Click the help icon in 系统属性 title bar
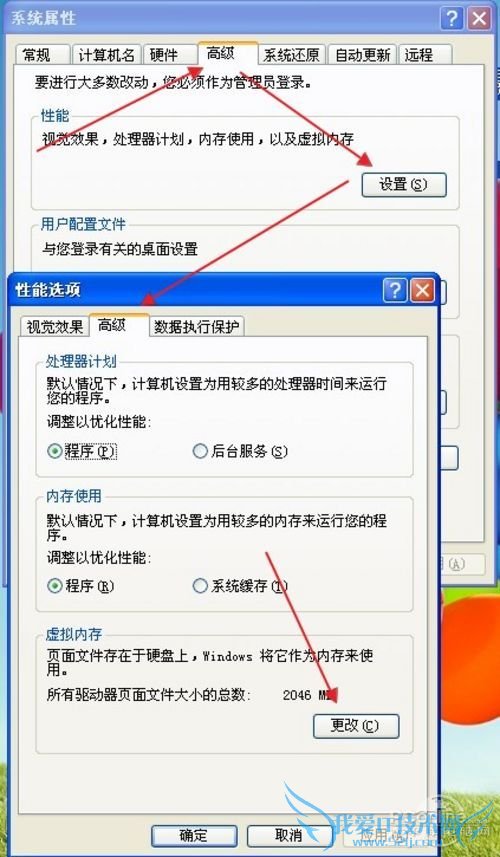Viewport: 500px width, 857px height. click(451, 20)
